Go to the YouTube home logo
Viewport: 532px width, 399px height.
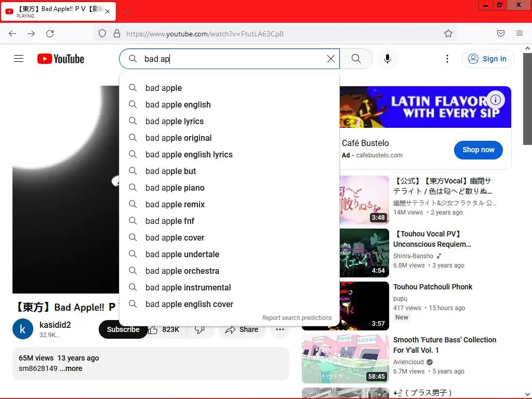[61, 59]
